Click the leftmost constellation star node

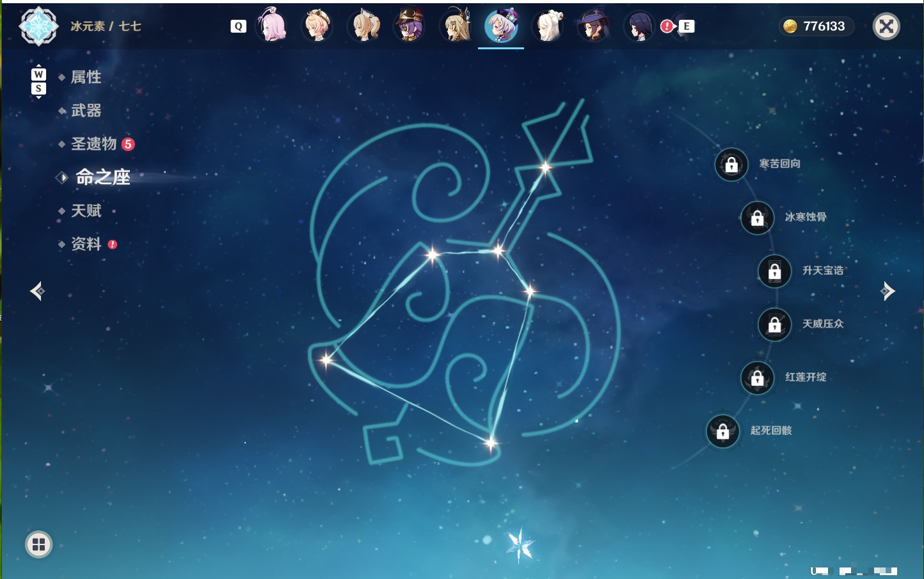point(326,360)
